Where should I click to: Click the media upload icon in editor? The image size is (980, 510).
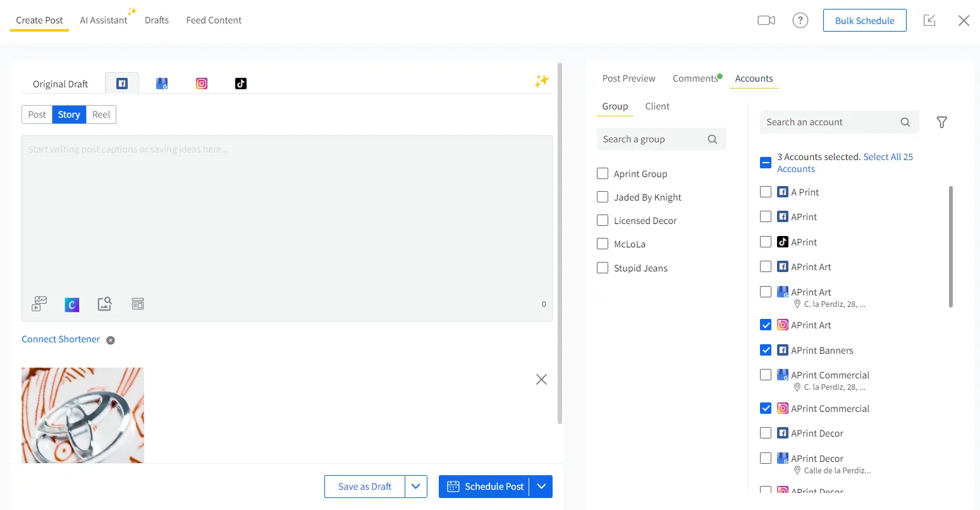click(x=39, y=304)
